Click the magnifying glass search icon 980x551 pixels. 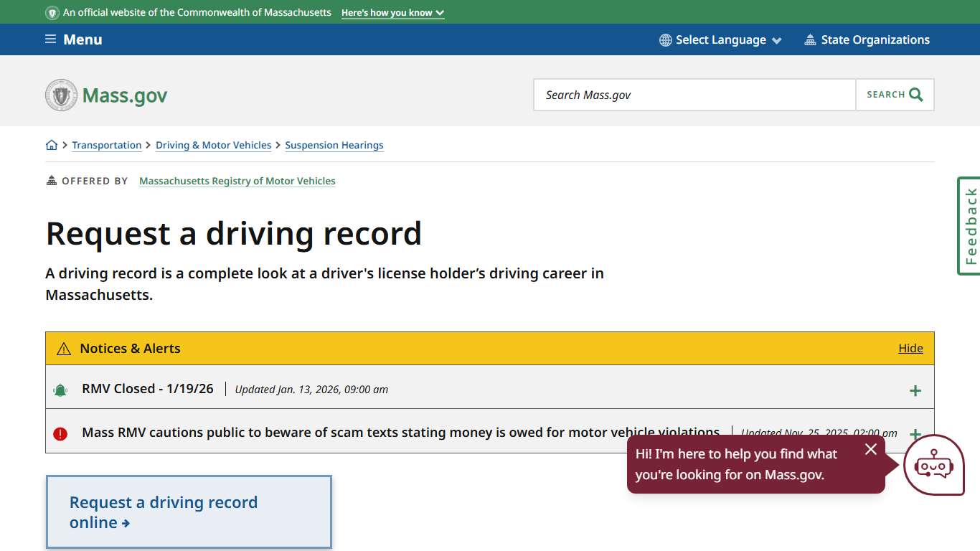click(915, 94)
